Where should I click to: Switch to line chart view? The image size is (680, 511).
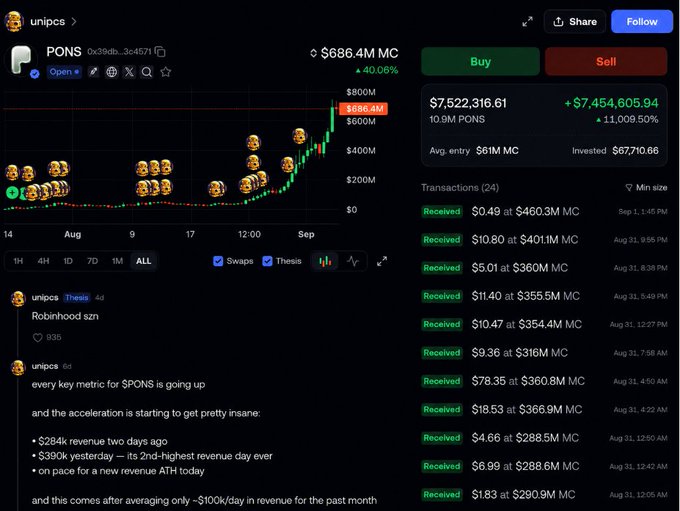click(353, 261)
